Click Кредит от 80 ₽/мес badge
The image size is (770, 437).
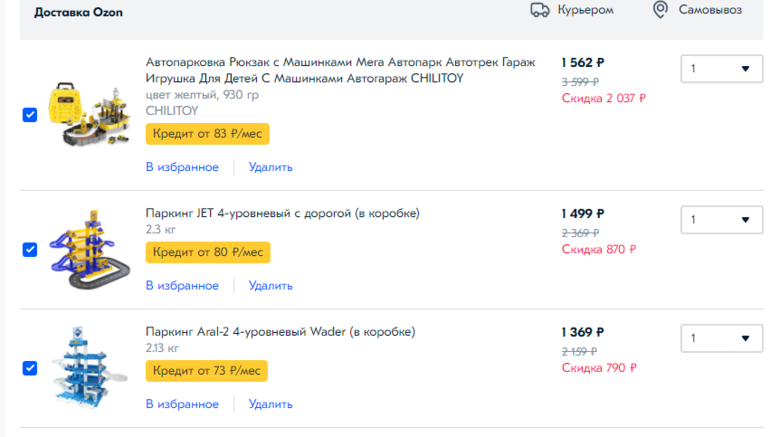(208, 252)
